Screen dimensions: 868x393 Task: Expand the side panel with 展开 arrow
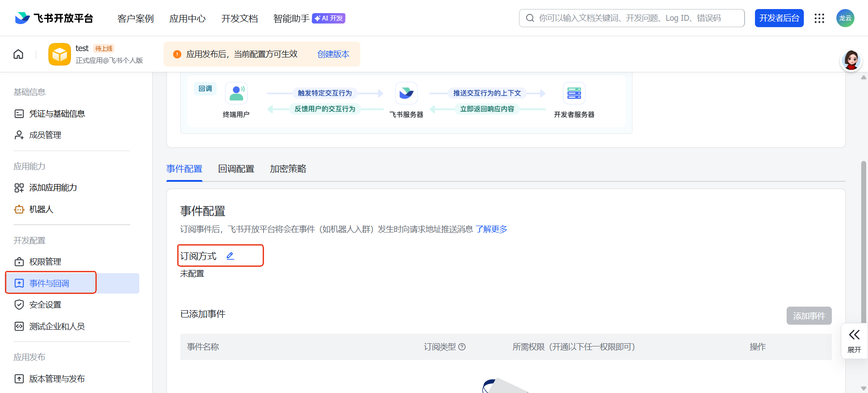[x=854, y=340]
